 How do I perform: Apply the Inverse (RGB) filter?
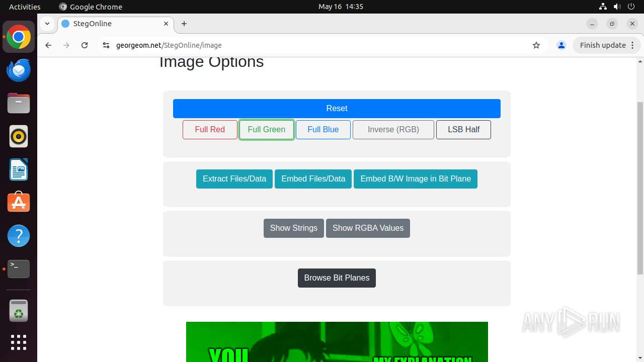tap(393, 130)
